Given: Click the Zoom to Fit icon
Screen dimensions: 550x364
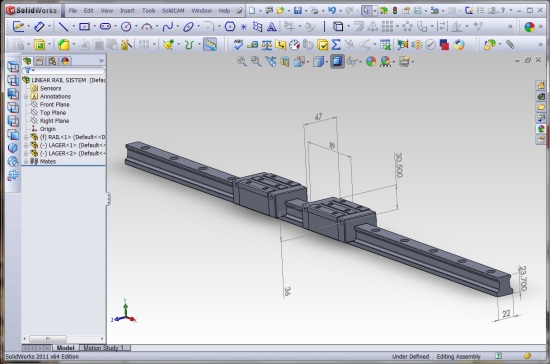Looking at the screenshot, I should pos(242,62).
